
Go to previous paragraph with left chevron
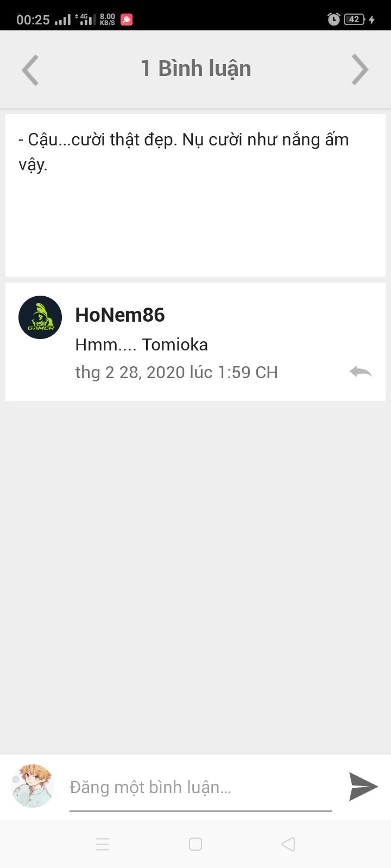pyautogui.click(x=30, y=69)
